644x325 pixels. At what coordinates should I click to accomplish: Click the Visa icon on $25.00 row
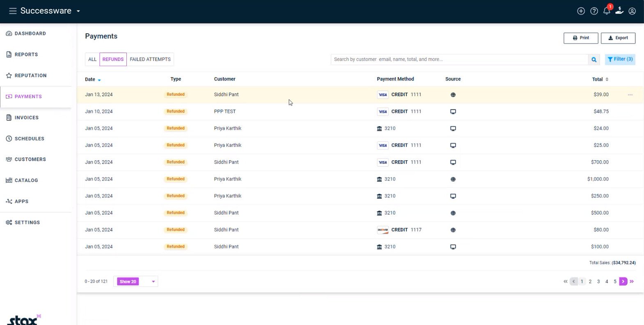click(x=383, y=145)
